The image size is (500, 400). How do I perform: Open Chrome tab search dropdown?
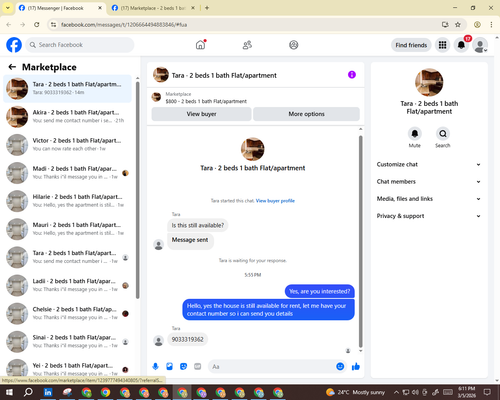point(8,8)
